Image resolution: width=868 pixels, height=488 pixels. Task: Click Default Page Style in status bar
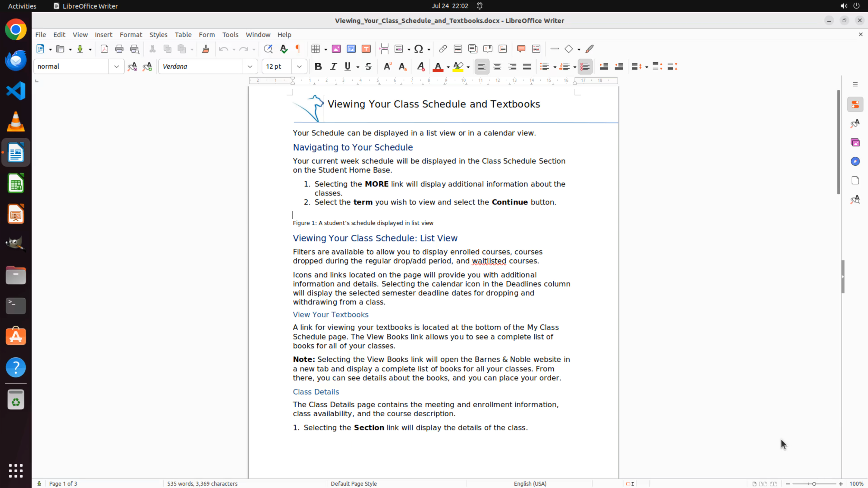(x=354, y=483)
